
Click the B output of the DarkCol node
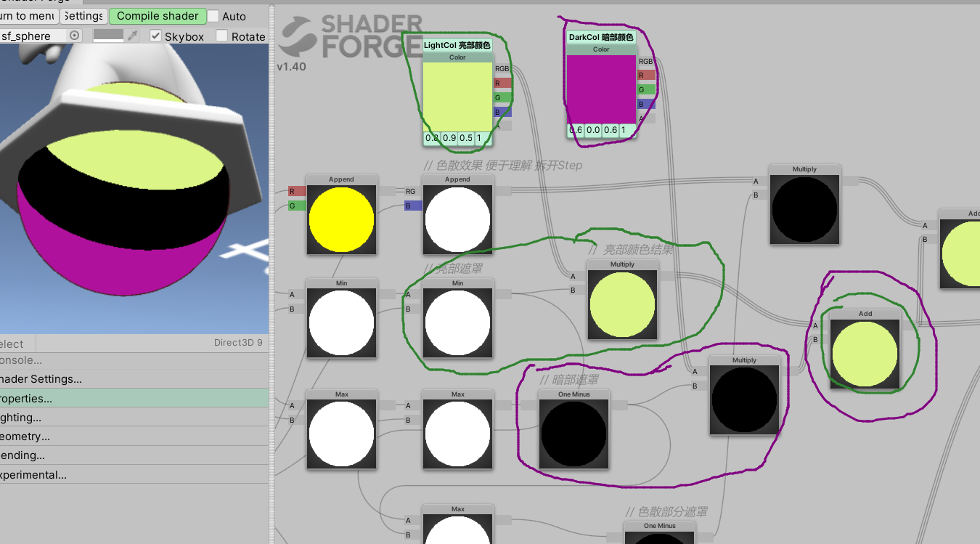click(x=646, y=105)
